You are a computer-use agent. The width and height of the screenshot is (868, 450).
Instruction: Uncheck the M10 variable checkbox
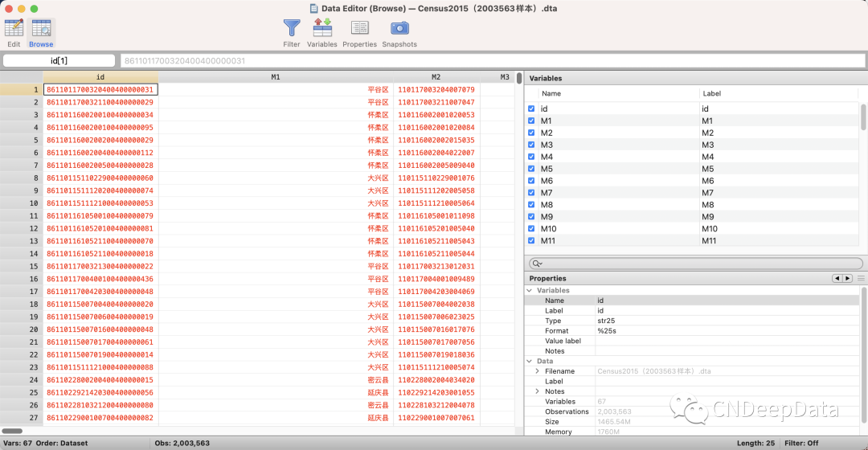point(531,228)
